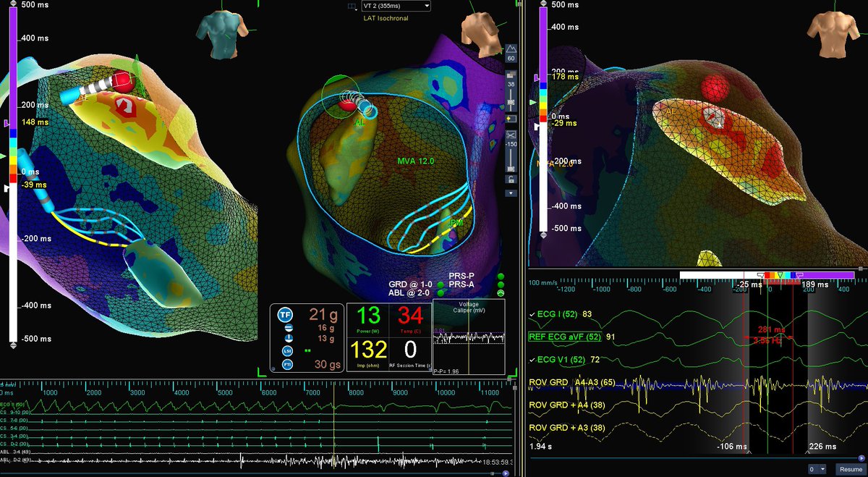Click the LSI indicator icon
Image resolution: width=868 pixels, height=477 pixels.
pyautogui.click(x=287, y=351)
